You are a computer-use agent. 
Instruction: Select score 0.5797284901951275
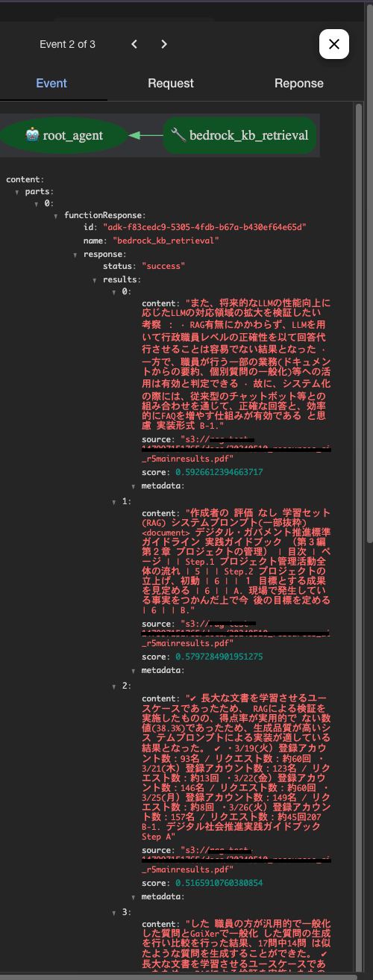click(219, 657)
